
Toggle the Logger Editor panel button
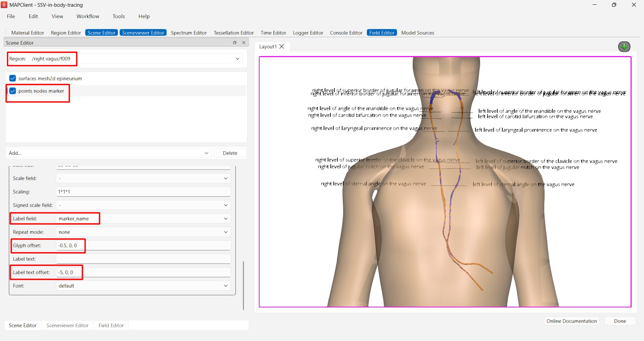pyautogui.click(x=308, y=33)
